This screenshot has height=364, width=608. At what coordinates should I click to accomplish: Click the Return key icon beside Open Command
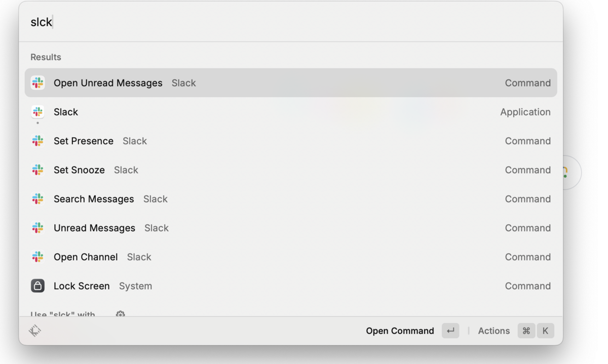pyautogui.click(x=450, y=331)
